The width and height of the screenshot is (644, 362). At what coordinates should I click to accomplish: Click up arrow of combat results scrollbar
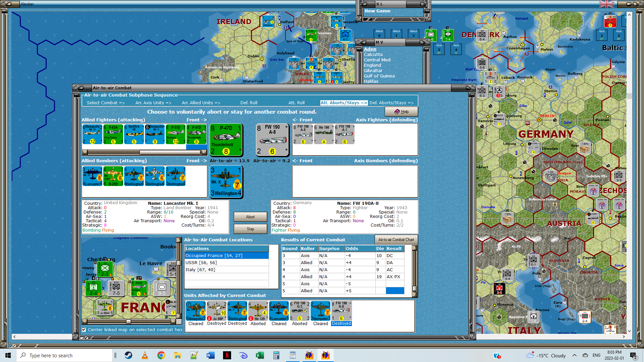[415, 248]
